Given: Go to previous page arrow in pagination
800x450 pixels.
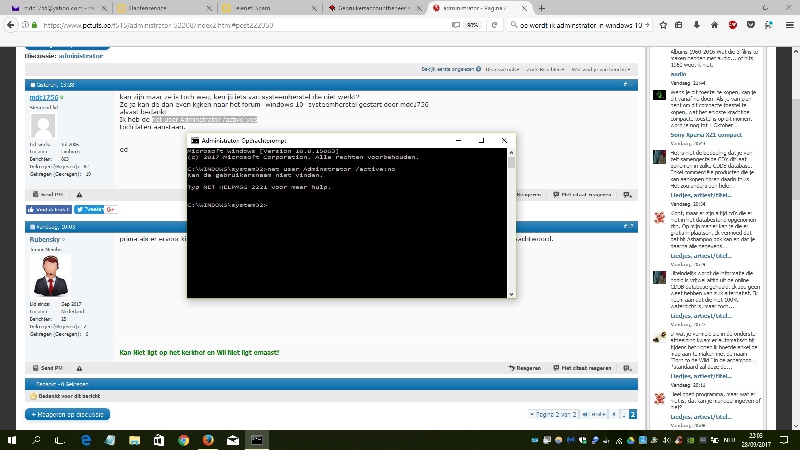Looking at the screenshot, I should (614, 414).
